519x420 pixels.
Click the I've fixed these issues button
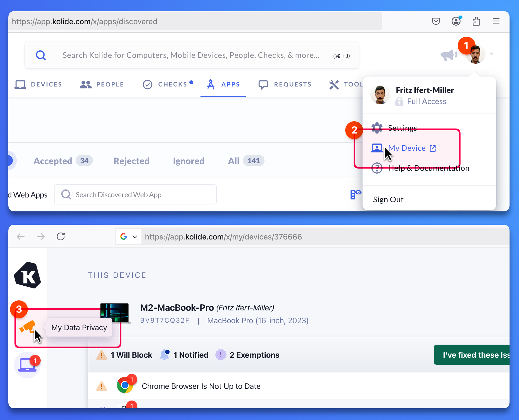tap(473, 355)
